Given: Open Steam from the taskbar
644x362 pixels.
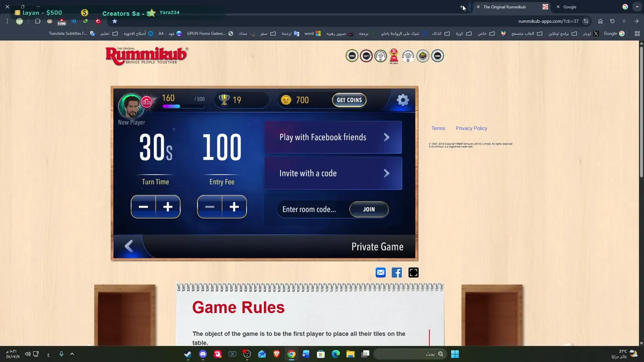Looking at the screenshot, I should pyautogui.click(x=188, y=354).
